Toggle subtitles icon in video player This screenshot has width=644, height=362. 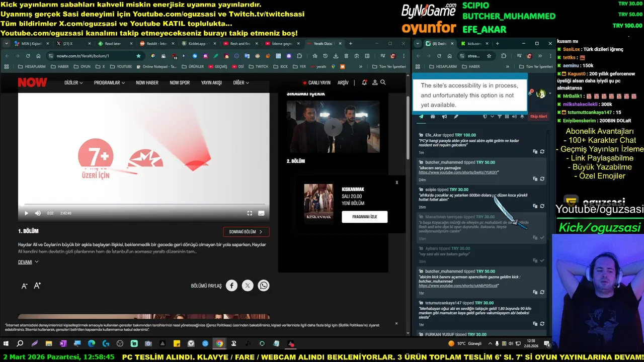tap(261, 213)
